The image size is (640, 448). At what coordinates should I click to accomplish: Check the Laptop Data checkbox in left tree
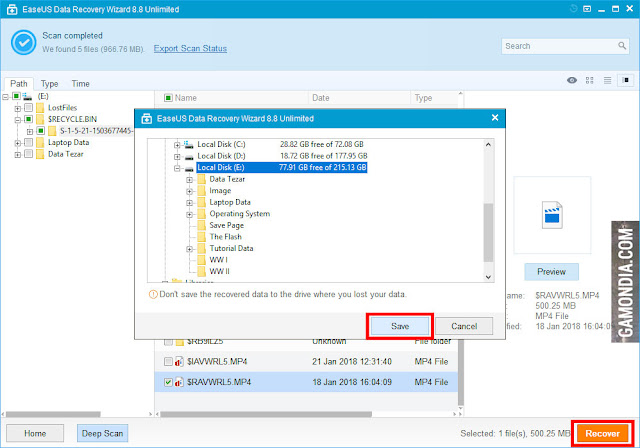(29, 142)
